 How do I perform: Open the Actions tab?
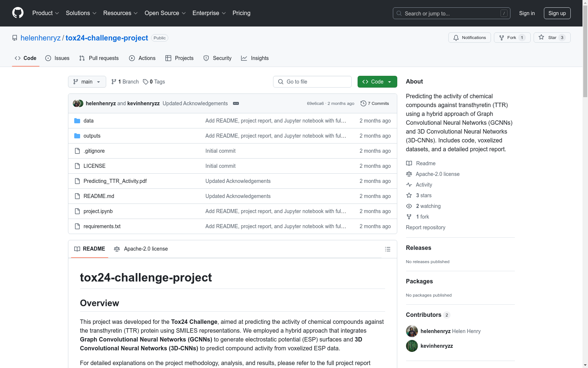[142, 58]
